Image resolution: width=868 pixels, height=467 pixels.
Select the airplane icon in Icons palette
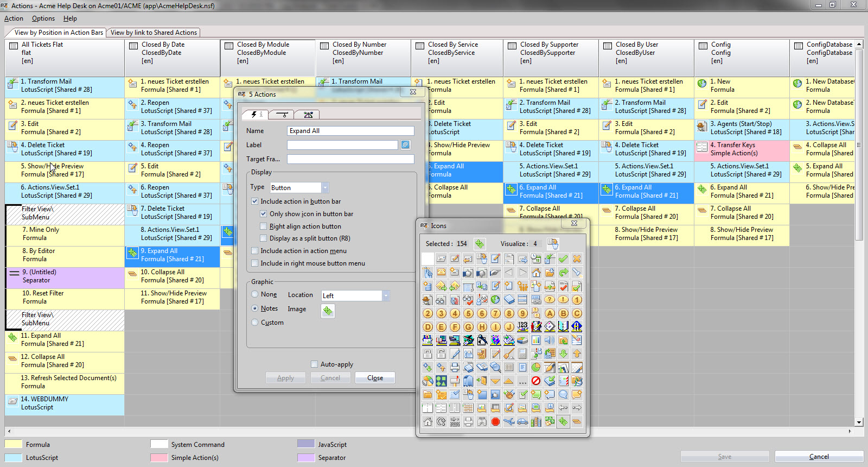(509, 421)
